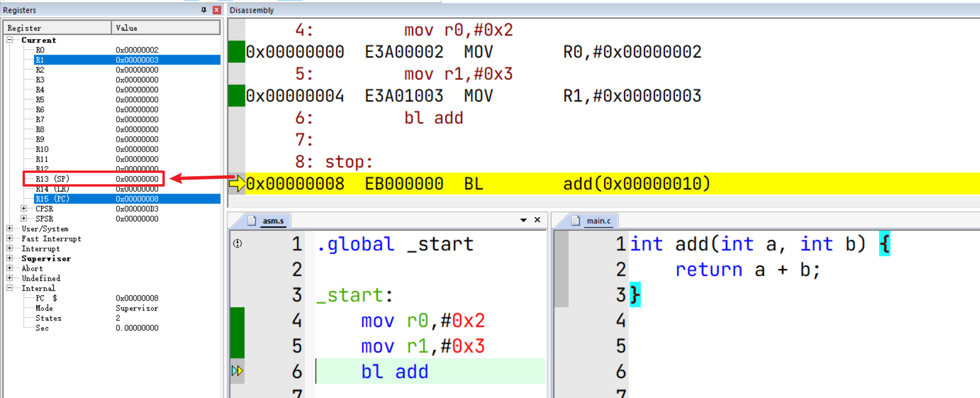Pin the Registers panel
980x398 pixels.
pos(204,10)
